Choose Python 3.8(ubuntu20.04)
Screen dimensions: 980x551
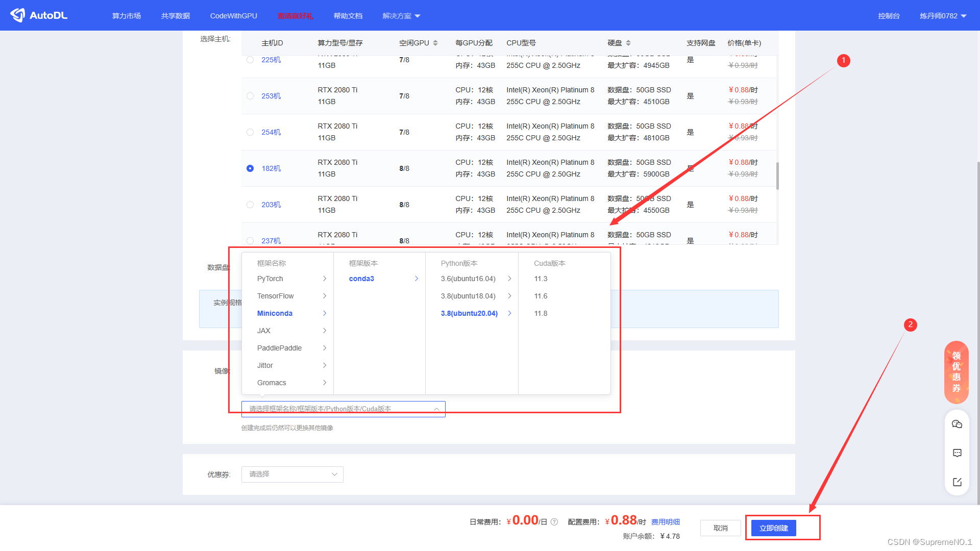pyautogui.click(x=472, y=313)
